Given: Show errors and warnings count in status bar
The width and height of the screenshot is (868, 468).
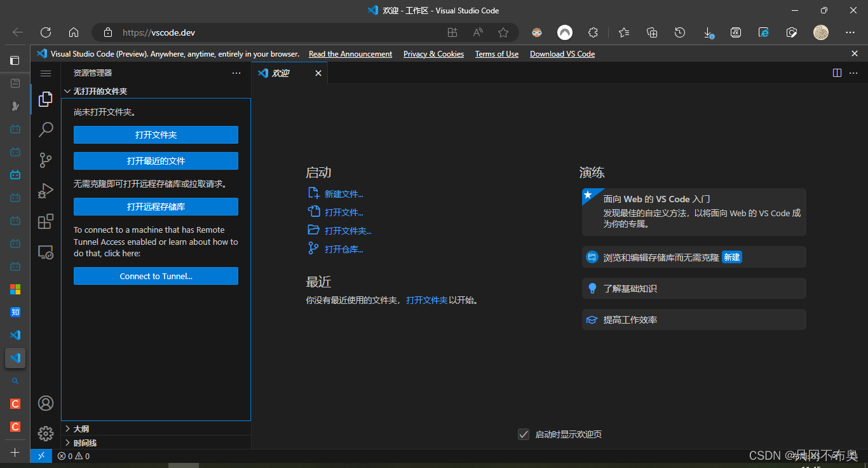Looking at the screenshot, I should pyautogui.click(x=73, y=456).
